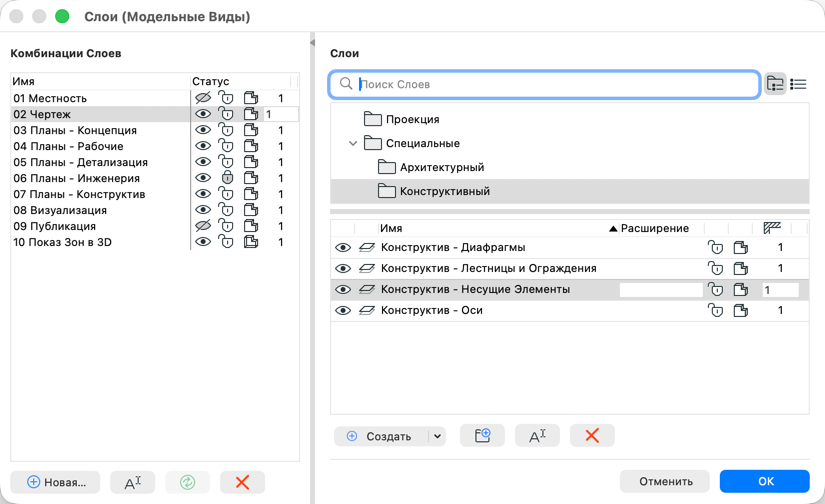Focus the Поиск Слоев search field

545,84
